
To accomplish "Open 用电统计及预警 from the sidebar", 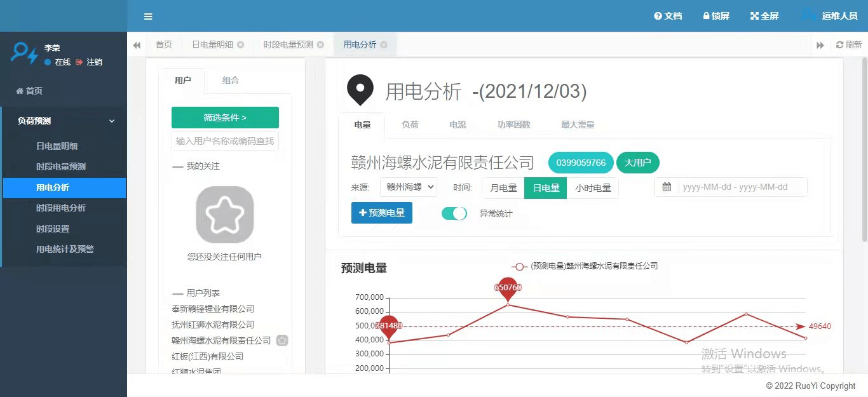I will [65, 250].
